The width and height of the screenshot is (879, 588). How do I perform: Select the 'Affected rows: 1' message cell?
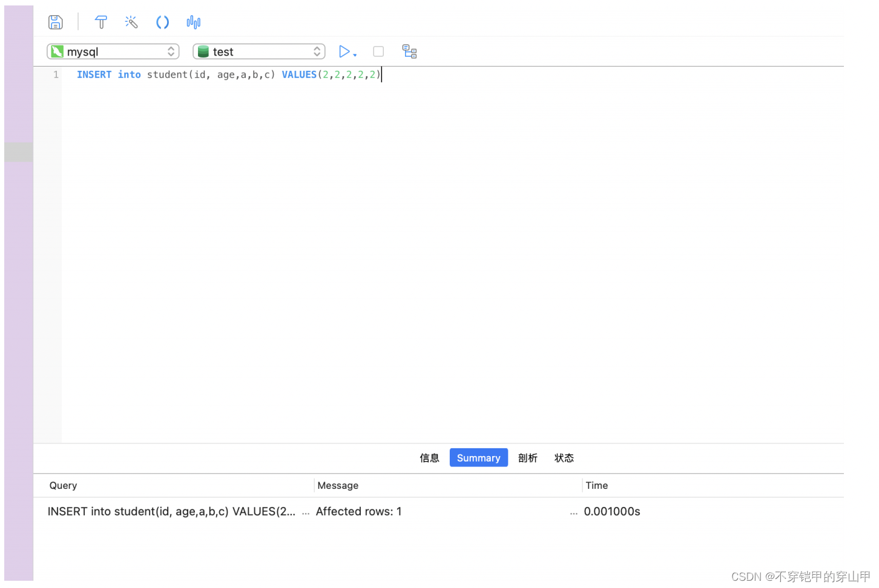tap(359, 512)
